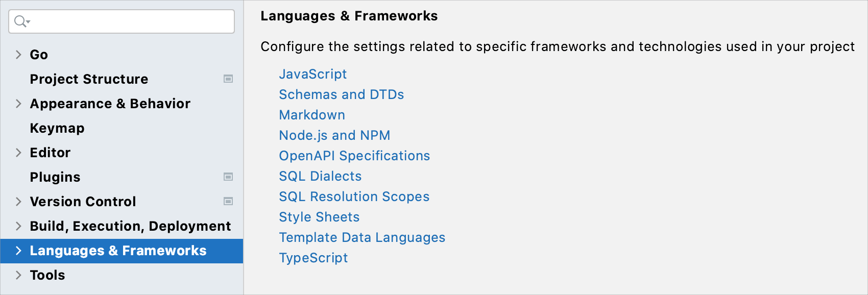The image size is (868, 295).
Task: Open Version Control settings
Action: [83, 202]
